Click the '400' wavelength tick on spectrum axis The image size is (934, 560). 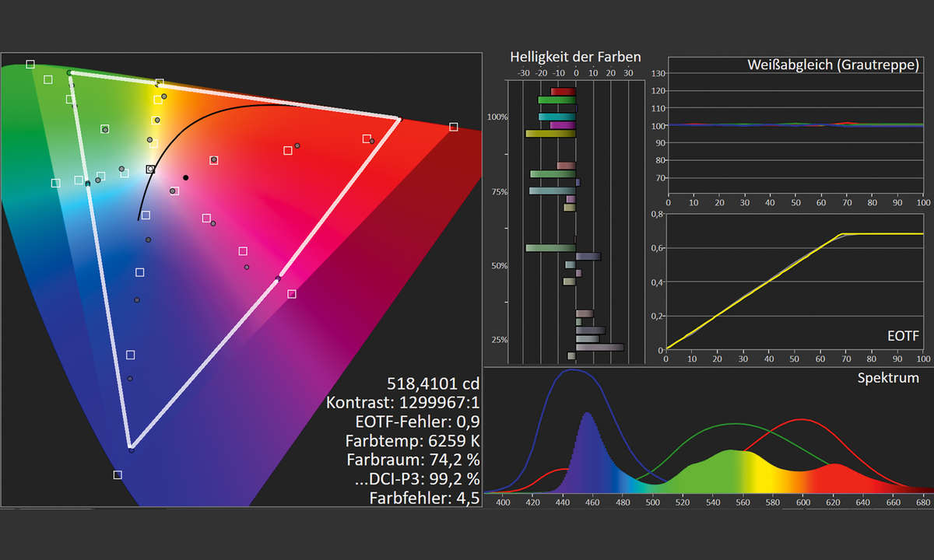pyautogui.click(x=503, y=502)
